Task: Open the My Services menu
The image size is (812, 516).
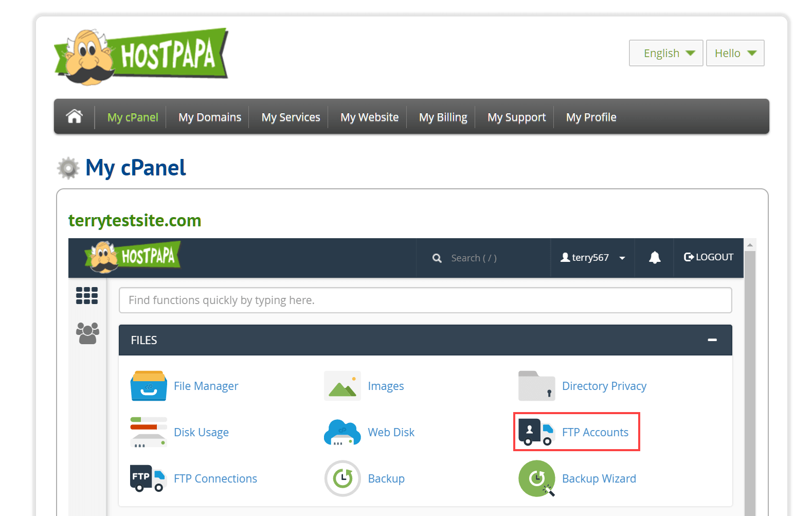Action: pos(291,117)
